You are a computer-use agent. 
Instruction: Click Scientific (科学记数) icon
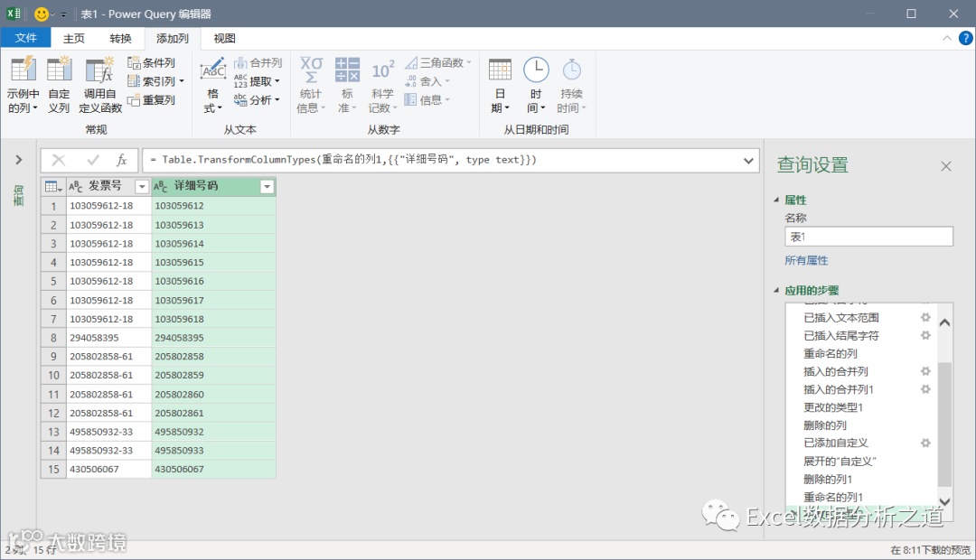[383, 70]
